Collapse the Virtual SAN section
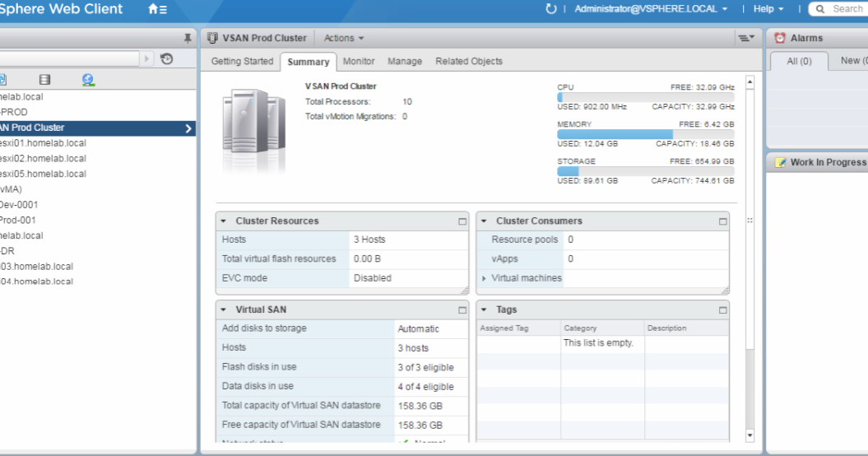The height and width of the screenshot is (456, 868). tap(224, 309)
